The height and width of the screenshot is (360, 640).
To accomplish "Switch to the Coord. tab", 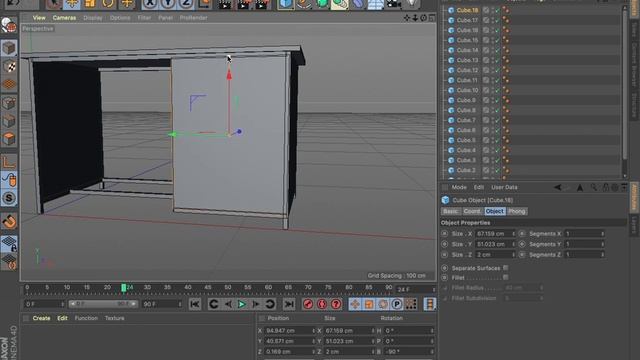I will pyautogui.click(x=472, y=211).
